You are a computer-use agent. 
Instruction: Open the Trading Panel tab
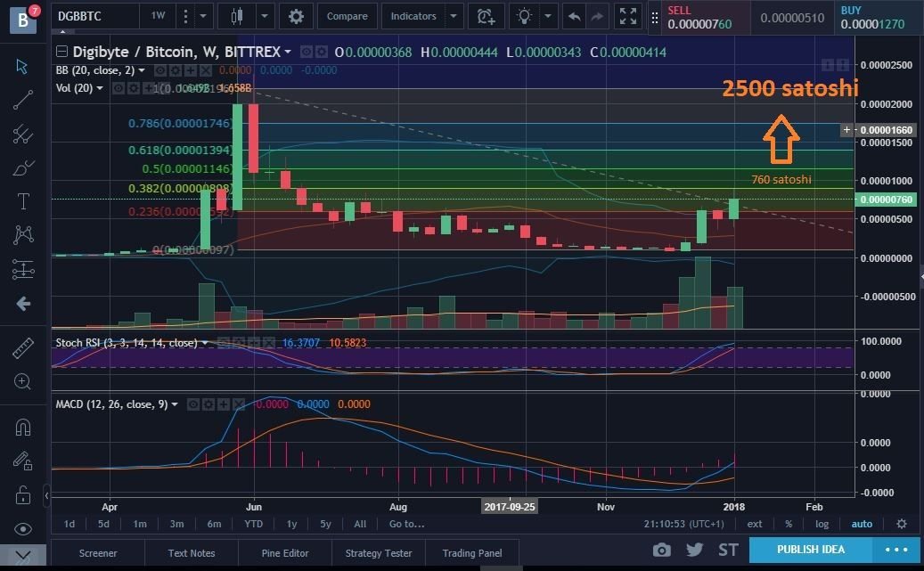coord(472,553)
